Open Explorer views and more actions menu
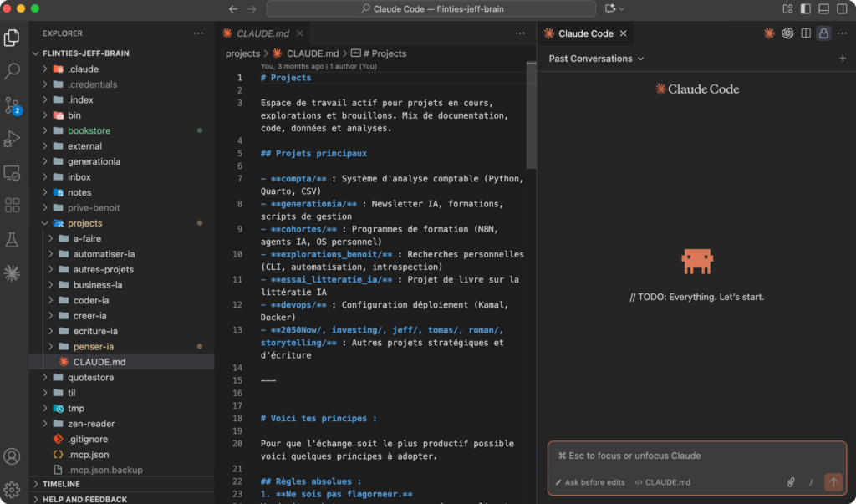The image size is (856, 504). pyautogui.click(x=198, y=33)
